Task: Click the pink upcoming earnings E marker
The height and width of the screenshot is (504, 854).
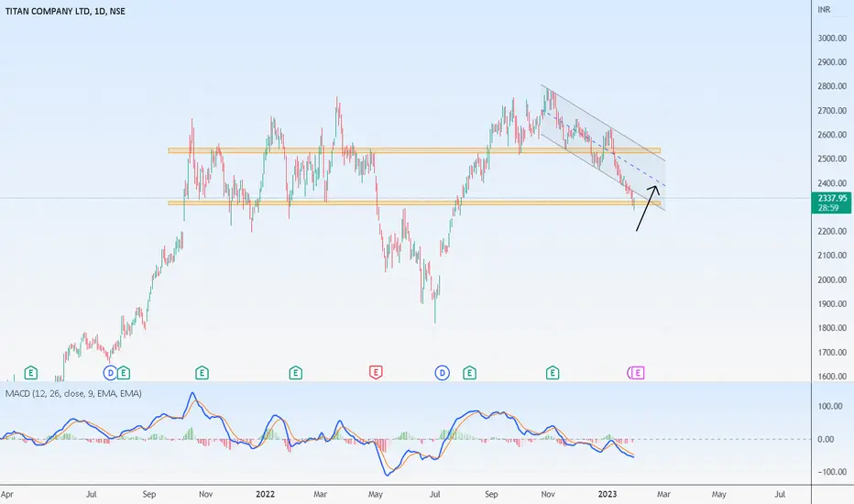Action: [637, 373]
